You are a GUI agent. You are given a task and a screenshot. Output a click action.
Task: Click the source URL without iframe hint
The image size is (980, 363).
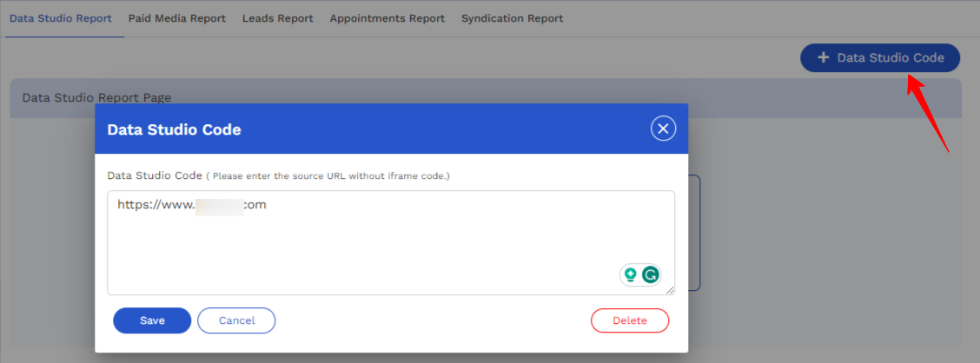[328, 176]
